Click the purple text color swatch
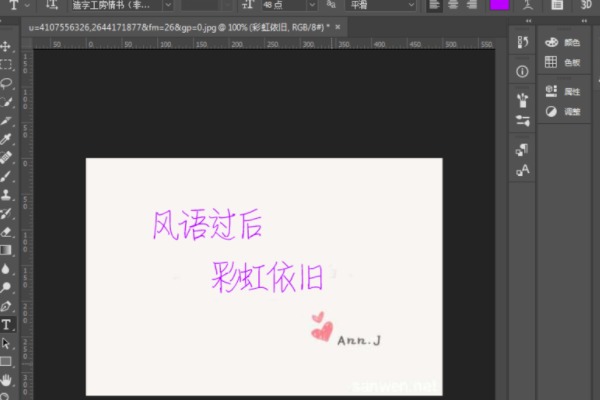 [x=499, y=5]
